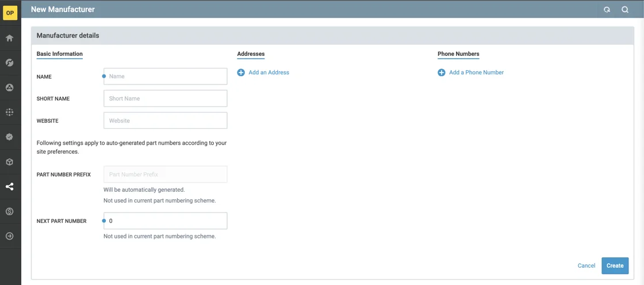The height and width of the screenshot is (285, 644).
Task: Click the Add a Phone Number link
Action: [476, 73]
